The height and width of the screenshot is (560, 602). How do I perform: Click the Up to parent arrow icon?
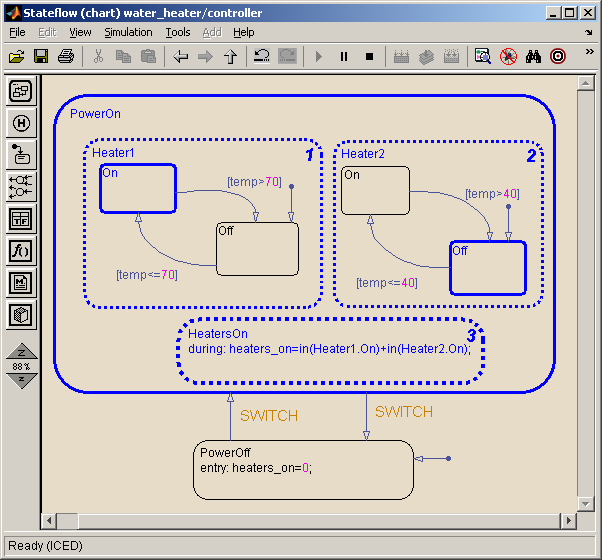pos(230,57)
